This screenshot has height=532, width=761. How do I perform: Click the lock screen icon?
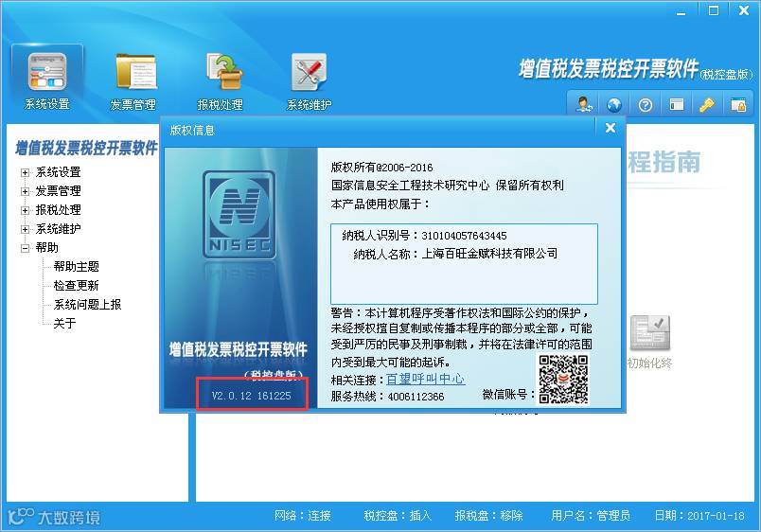tap(737, 104)
